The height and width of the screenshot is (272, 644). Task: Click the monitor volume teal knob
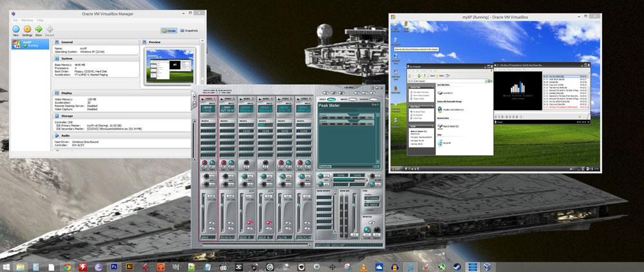tap(367, 229)
